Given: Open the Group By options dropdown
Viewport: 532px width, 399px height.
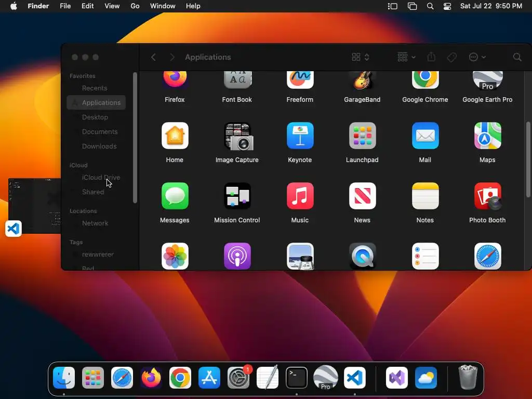Looking at the screenshot, I should click(406, 57).
